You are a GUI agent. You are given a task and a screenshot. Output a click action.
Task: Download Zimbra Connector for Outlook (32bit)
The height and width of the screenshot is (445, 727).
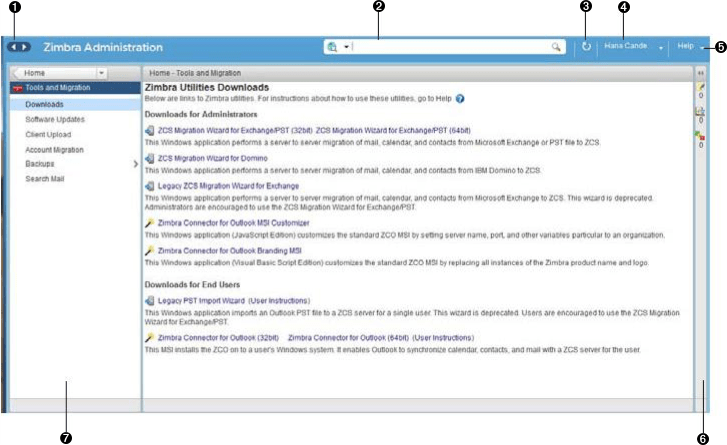[x=218, y=338]
